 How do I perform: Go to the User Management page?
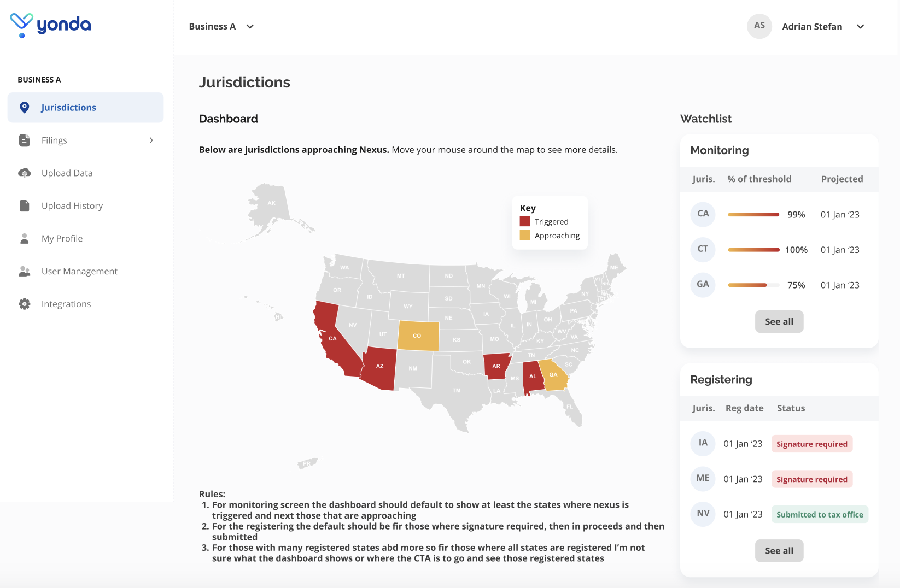[x=79, y=272]
